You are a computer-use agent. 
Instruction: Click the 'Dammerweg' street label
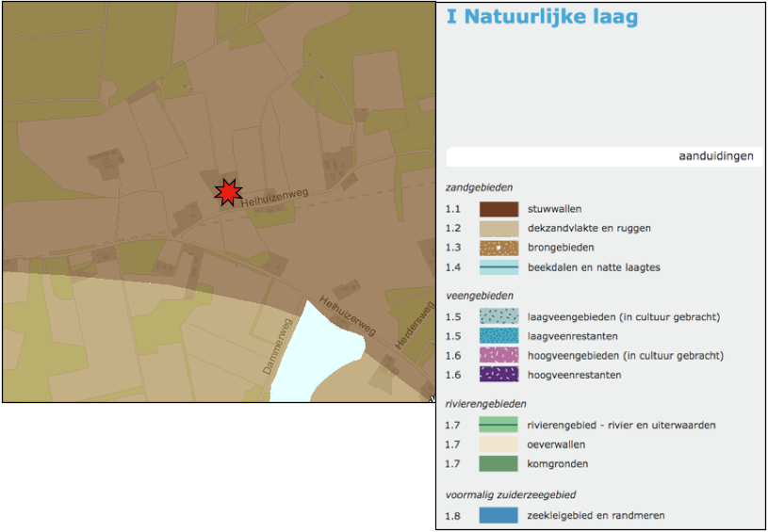(277, 347)
